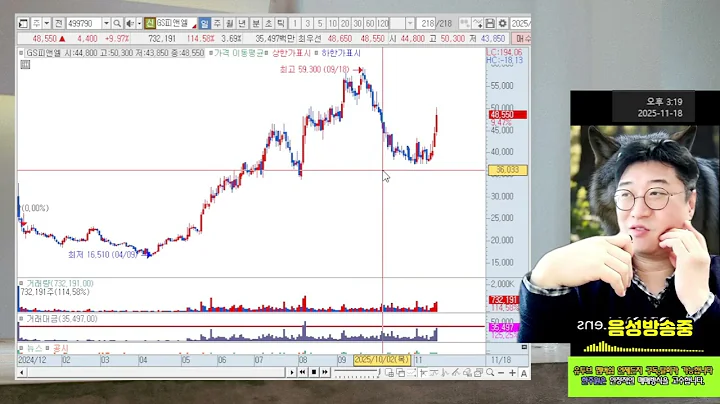Viewport: 720px width, 404px height.
Task: Choose the 10 interval button
Action: click(332, 23)
